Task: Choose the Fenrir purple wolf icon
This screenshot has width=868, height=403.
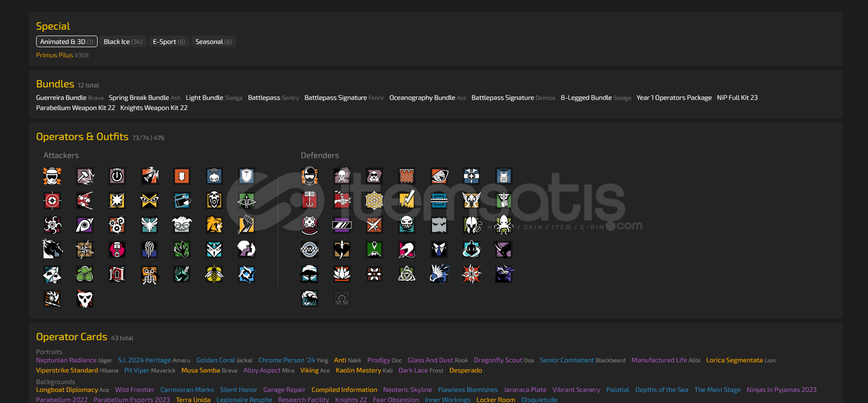Action: [504, 274]
